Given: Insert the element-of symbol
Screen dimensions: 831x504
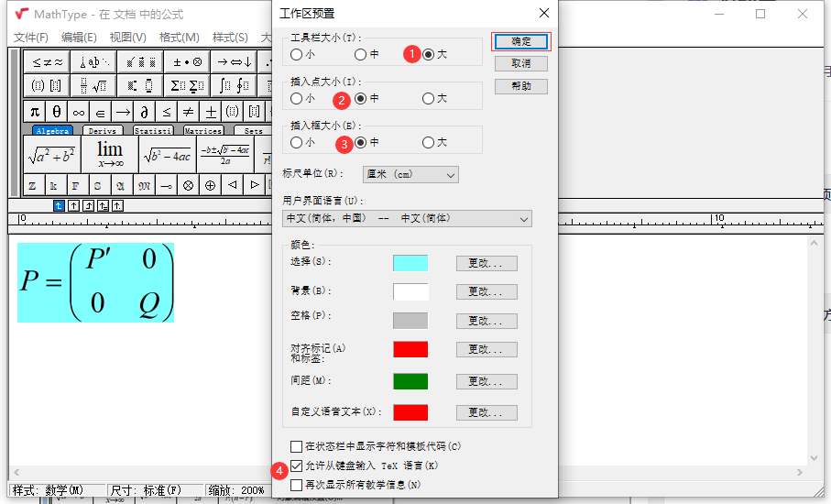Looking at the screenshot, I should click(x=100, y=112).
